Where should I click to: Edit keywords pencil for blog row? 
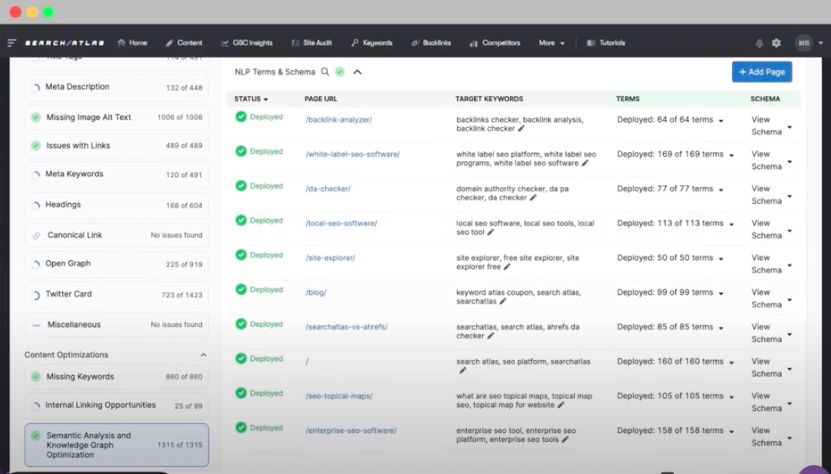(x=502, y=301)
